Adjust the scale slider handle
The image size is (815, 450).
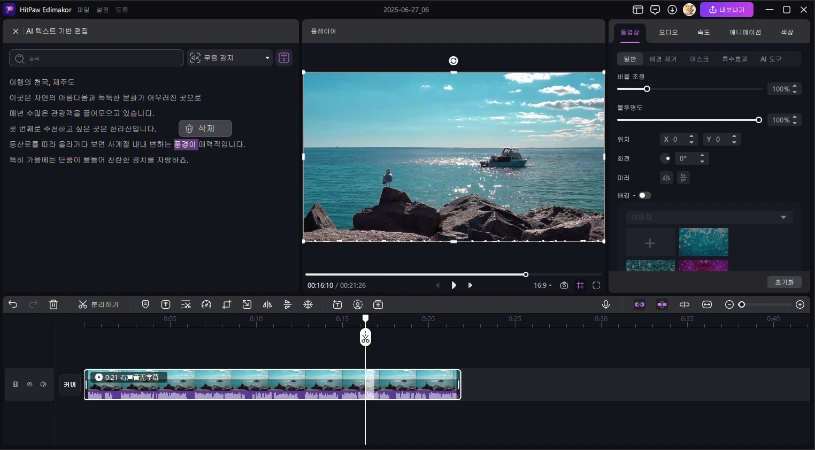647,89
